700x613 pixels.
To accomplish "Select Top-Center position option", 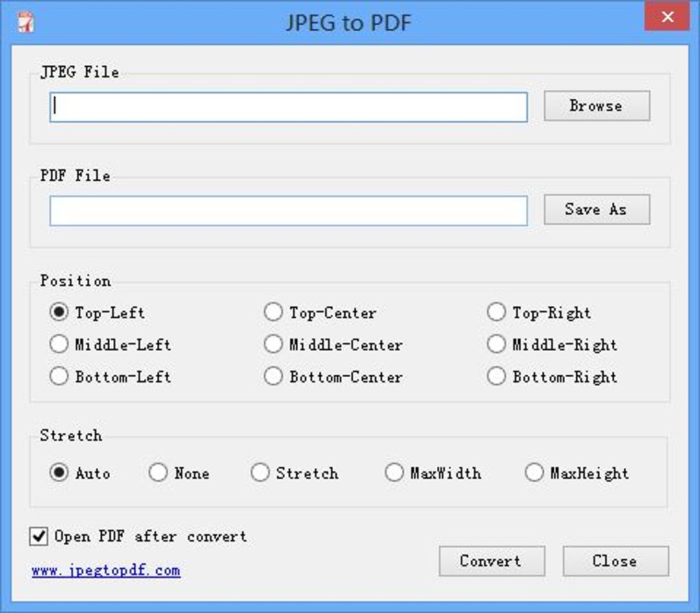I will (x=273, y=312).
